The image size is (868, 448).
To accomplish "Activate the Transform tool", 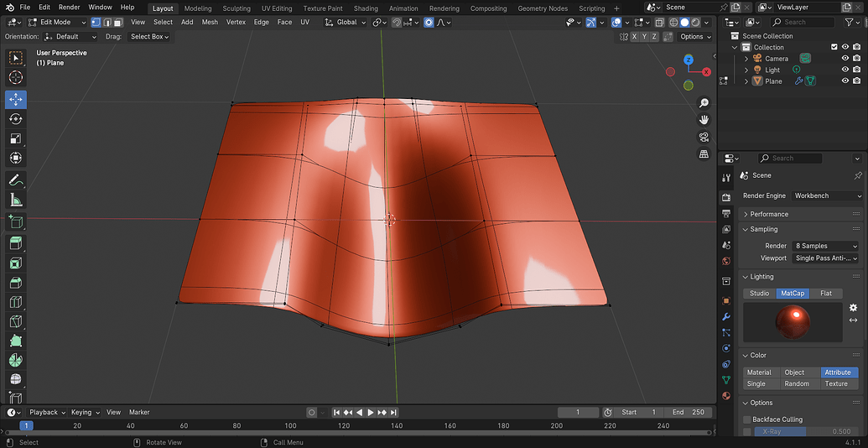I will click(16, 159).
